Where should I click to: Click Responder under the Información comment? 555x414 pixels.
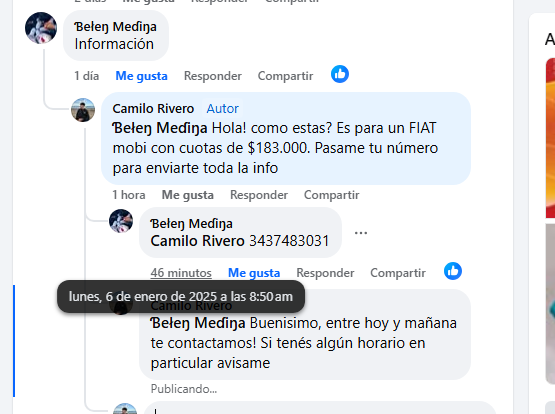pyautogui.click(x=213, y=76)
